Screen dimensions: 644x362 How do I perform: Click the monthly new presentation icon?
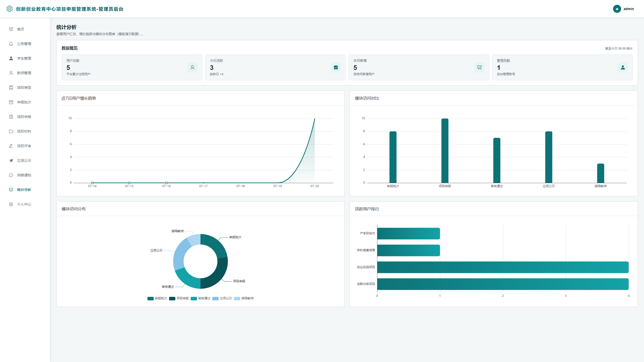[479, 67]
